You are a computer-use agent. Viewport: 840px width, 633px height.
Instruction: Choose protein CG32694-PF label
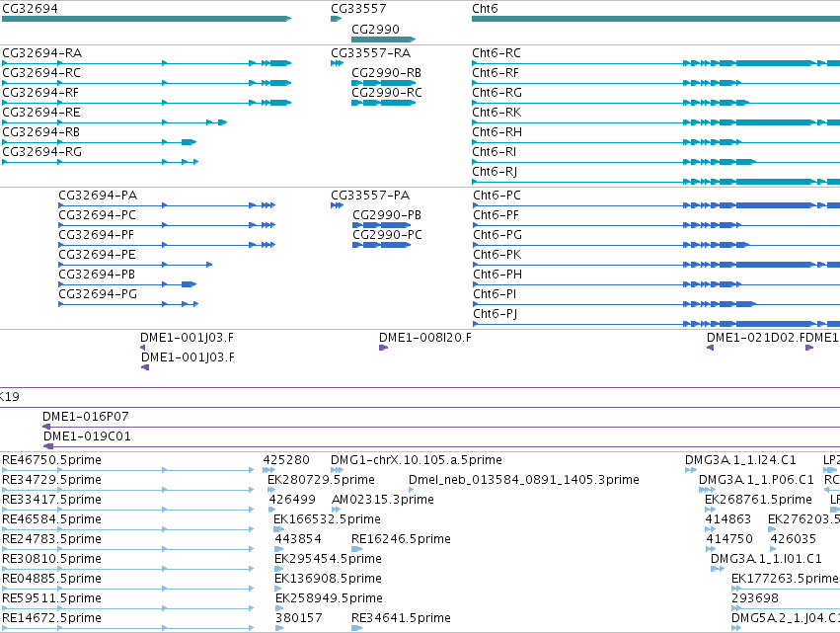[97, 235]
